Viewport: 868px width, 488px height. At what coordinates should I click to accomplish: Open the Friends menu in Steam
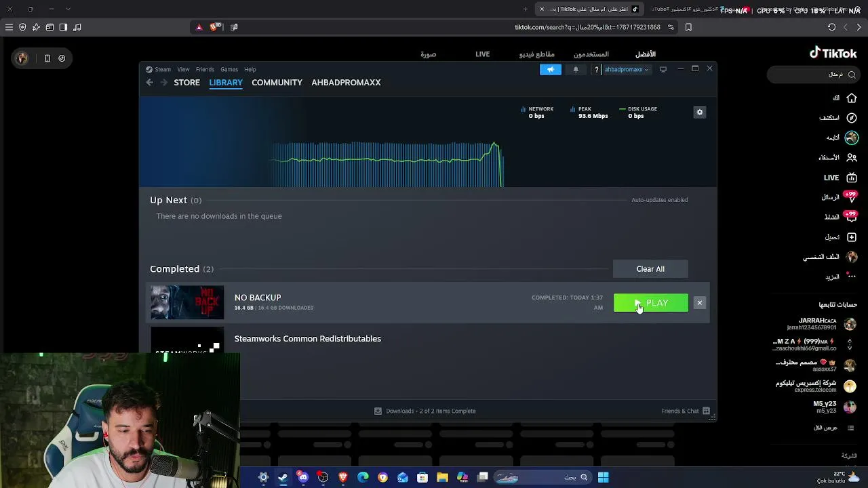point(205,69)
